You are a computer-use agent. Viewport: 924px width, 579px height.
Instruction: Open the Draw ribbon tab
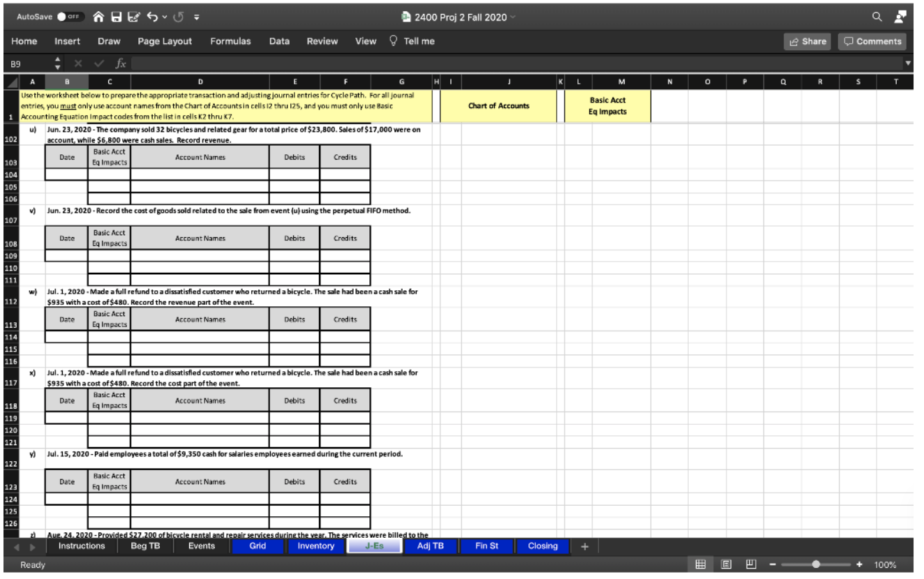click(x=109, y=41)
